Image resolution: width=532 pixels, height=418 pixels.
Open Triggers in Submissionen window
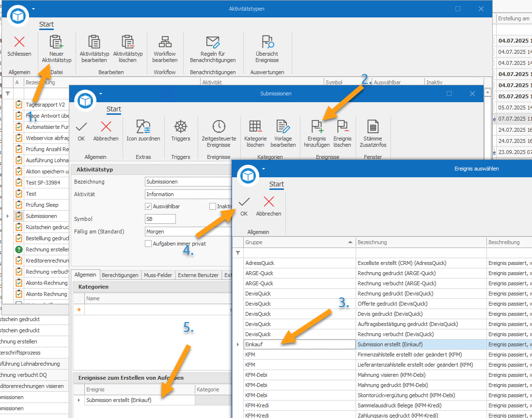point(181,131)
